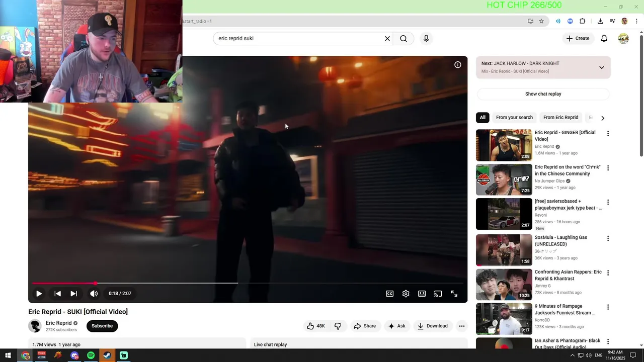
Task: Install the page as an app icon
Action: coord(530,21)
